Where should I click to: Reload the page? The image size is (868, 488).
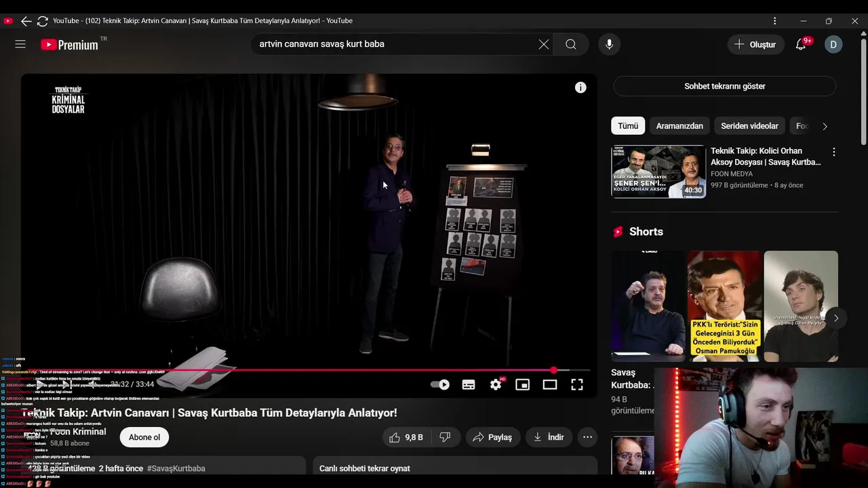click(x=43, y=21)
